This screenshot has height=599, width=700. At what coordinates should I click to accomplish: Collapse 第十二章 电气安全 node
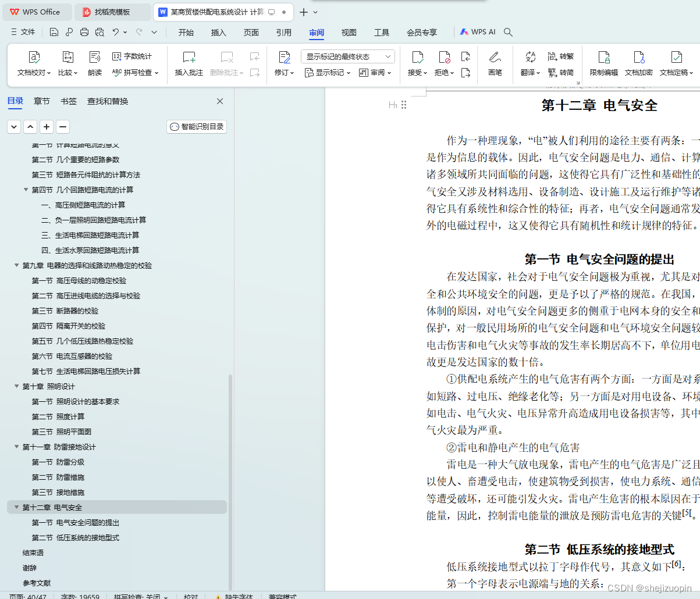pos(17,507)
